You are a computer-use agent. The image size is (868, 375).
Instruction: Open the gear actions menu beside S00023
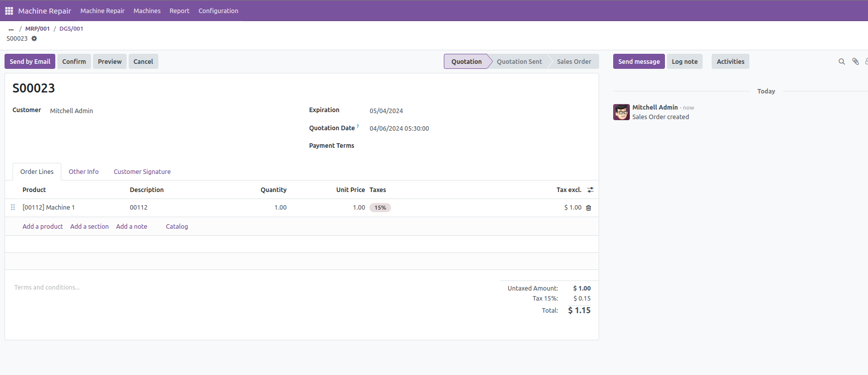tap(34, 39)
